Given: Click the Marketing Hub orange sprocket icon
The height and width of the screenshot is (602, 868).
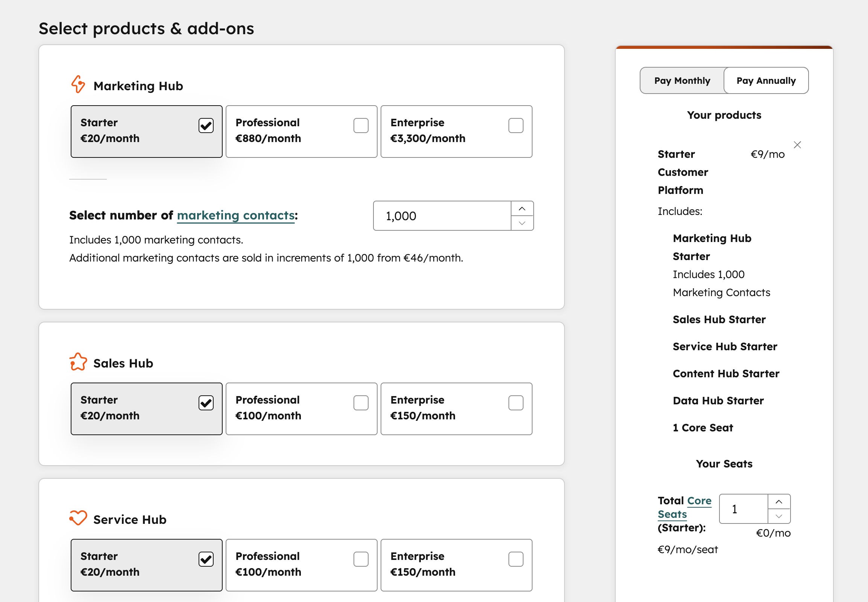Looking at the screenshot, I should [78, 85].
